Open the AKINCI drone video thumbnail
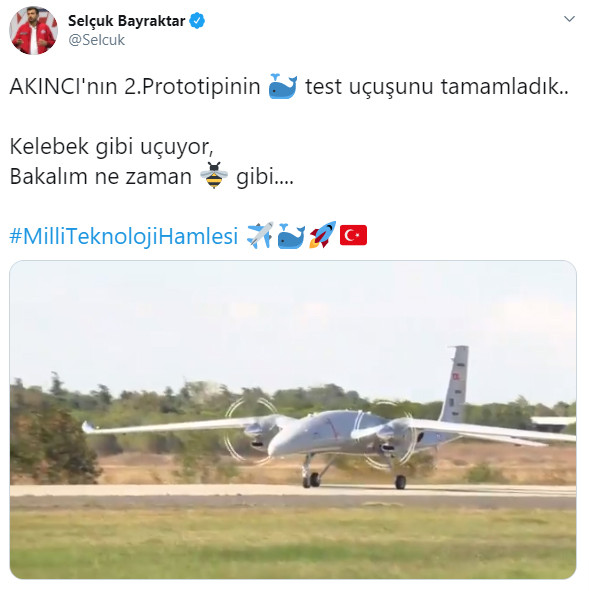Image resolution: width=589 pixels, height=591 pixels. 293,420
